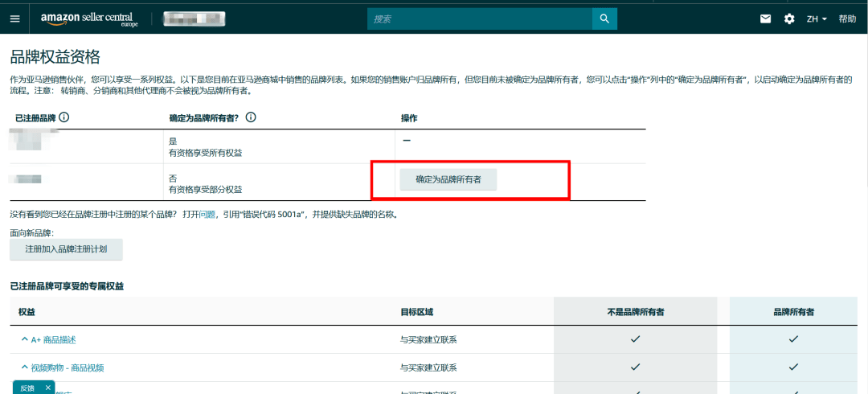Viewport: 868px width, 394px height.
Task: Collapse the 视频购物 - 商品视频 row
Action: 24,367
